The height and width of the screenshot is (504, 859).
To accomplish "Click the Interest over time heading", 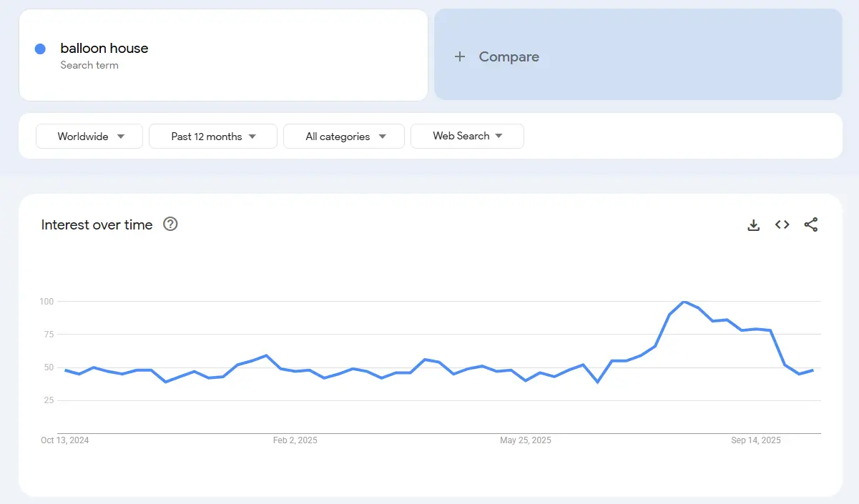I will pos(97,224).
